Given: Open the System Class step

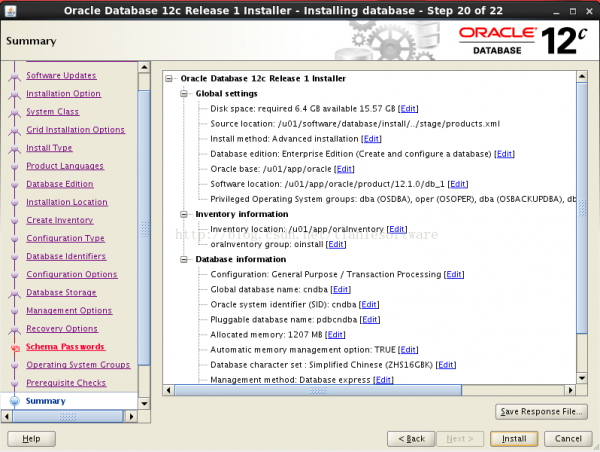Looking at the screenshot, I should [53, 112].
